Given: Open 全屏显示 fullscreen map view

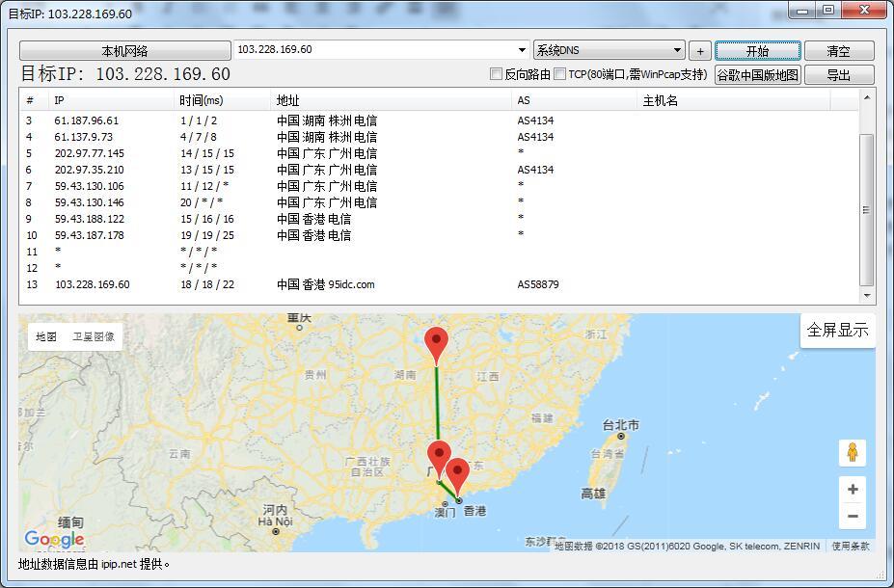Looking at the screenshot, I should (x=837, y=330).
